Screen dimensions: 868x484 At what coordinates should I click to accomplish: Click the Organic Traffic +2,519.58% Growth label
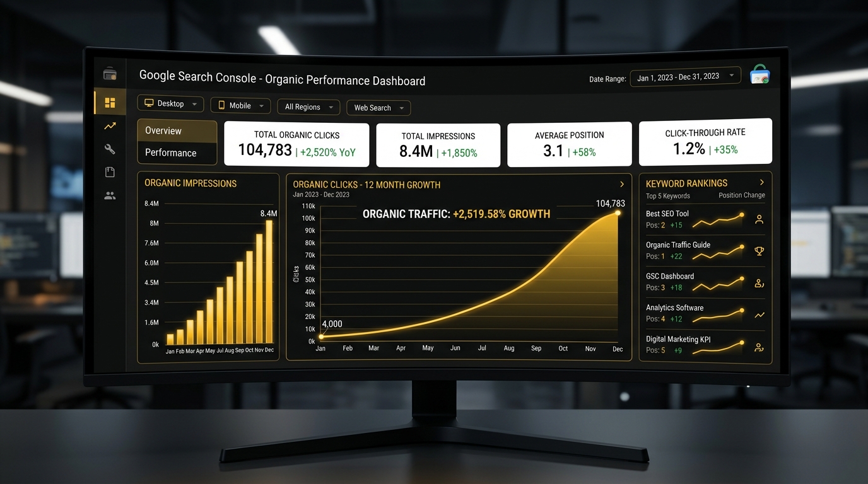tap(456, 214)
